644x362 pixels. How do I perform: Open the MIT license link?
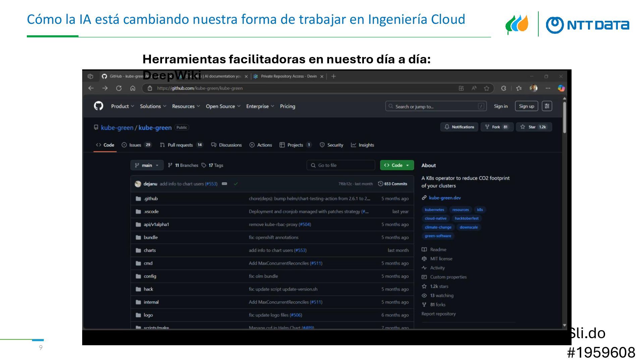point(441,259)
